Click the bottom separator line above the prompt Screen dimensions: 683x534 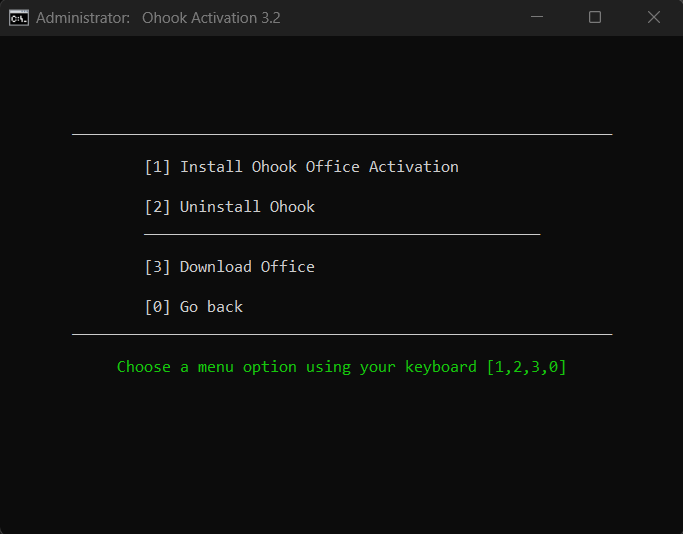pos(341,334)
